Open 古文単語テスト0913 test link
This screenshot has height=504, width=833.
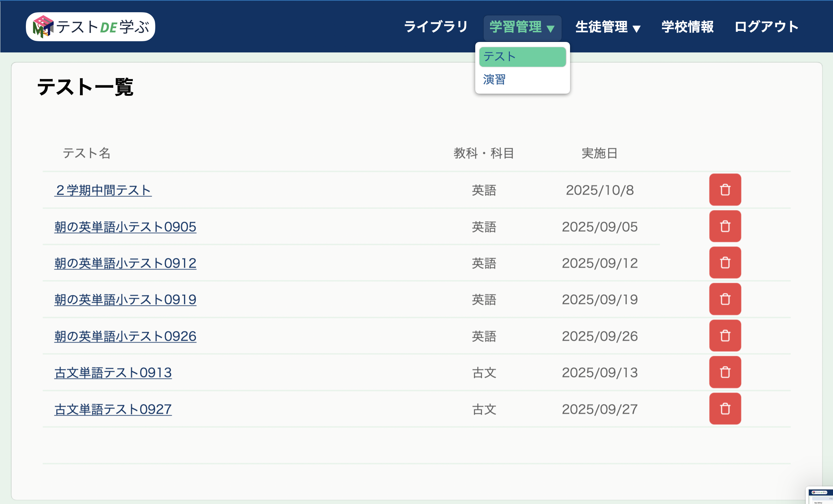point(113,373)
